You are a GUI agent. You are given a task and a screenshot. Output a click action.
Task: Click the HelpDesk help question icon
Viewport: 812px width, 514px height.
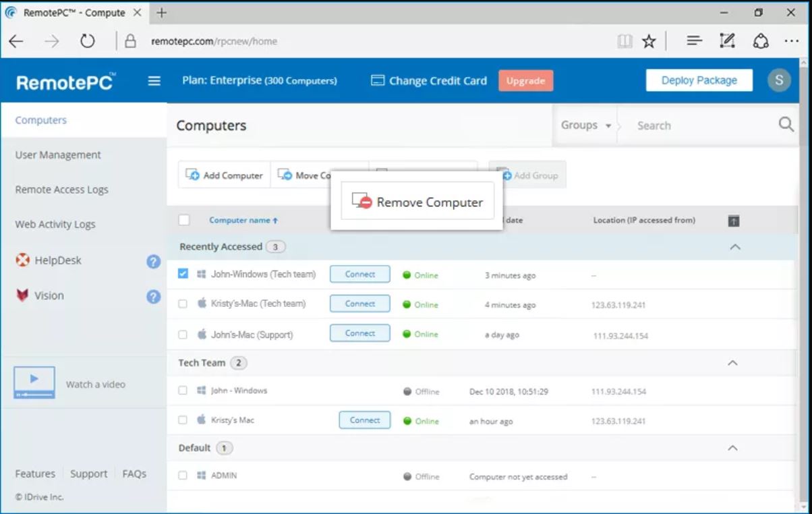point(154,261)
